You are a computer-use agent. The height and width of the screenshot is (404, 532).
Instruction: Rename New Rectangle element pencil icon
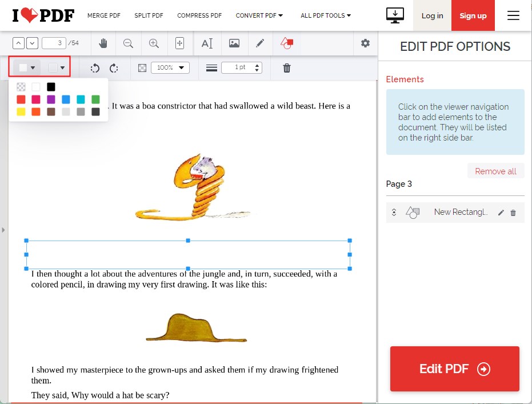point(501,213)
